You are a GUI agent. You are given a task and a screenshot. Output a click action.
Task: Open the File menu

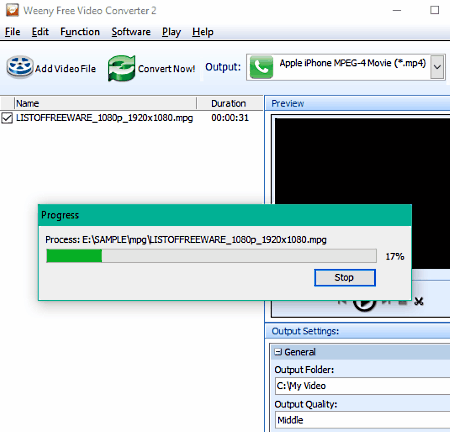pos(13,32)
